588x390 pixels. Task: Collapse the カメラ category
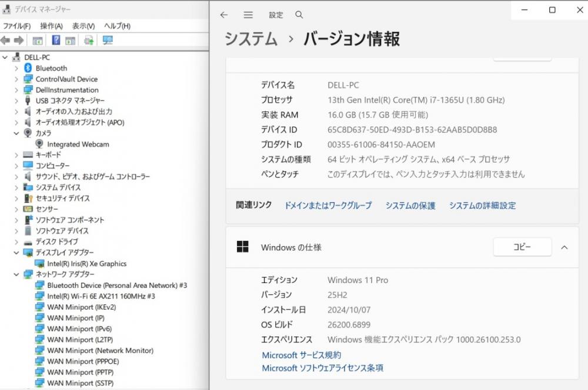click(16, 133)
